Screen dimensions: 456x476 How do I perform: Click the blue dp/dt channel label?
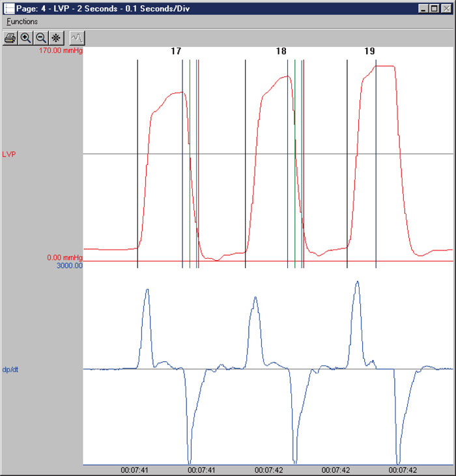click(10, 370)
